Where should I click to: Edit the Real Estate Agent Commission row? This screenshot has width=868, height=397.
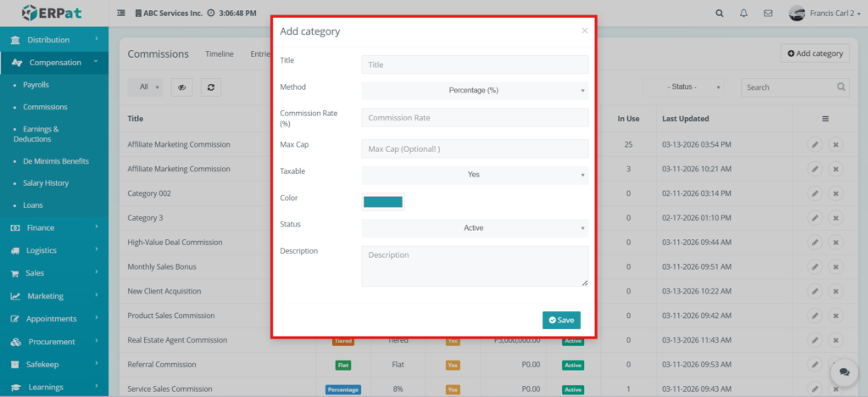click(x=815, y=340)
